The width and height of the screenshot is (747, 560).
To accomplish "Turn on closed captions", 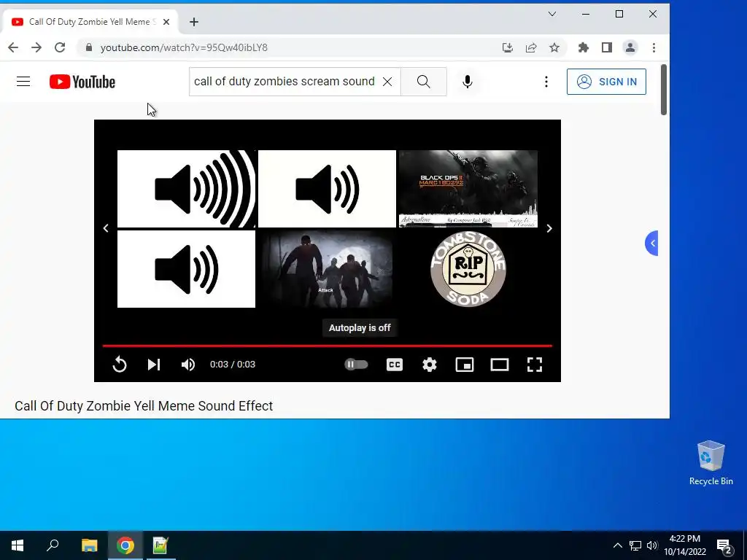I will coord(395,365).
